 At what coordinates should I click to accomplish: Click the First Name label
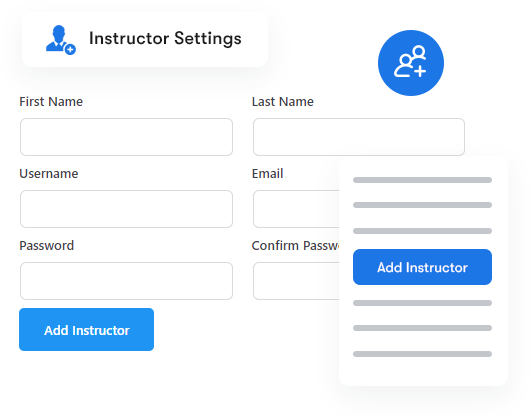pyautogui.click(x=51, y=102)
